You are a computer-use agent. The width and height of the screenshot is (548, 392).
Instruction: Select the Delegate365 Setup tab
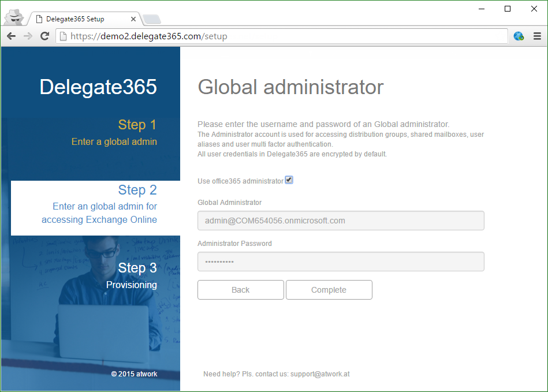point(84,19)
